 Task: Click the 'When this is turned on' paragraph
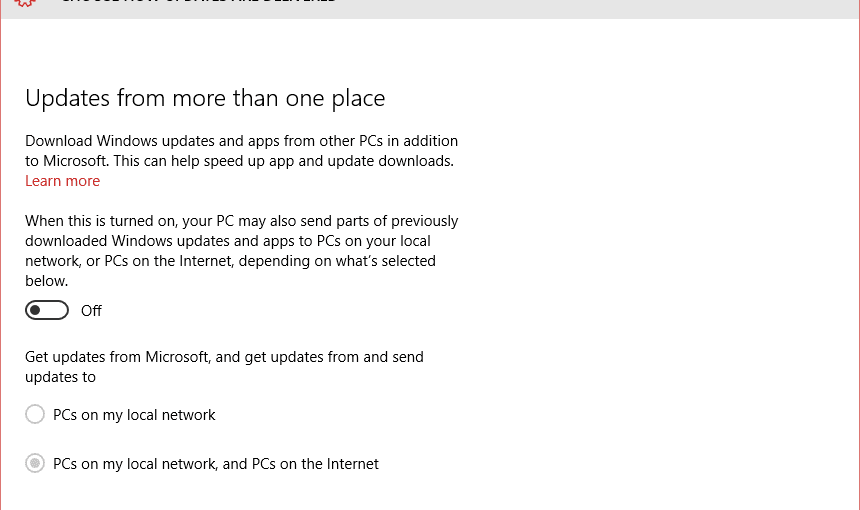pos(241,251)
